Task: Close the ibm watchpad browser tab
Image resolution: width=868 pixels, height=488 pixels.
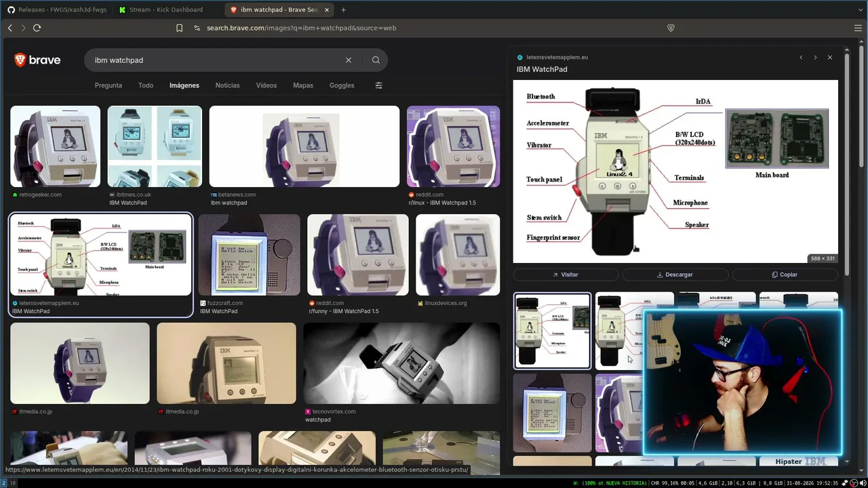Action: (325, 10)
